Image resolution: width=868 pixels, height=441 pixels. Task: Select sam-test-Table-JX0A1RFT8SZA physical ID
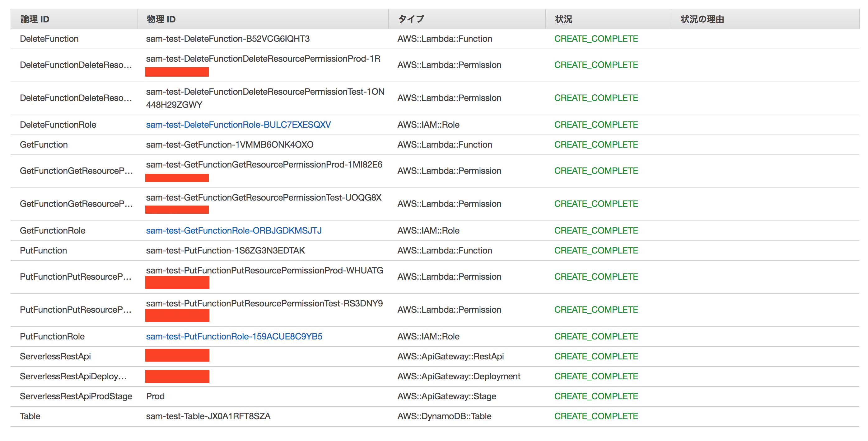pos(208,416)
